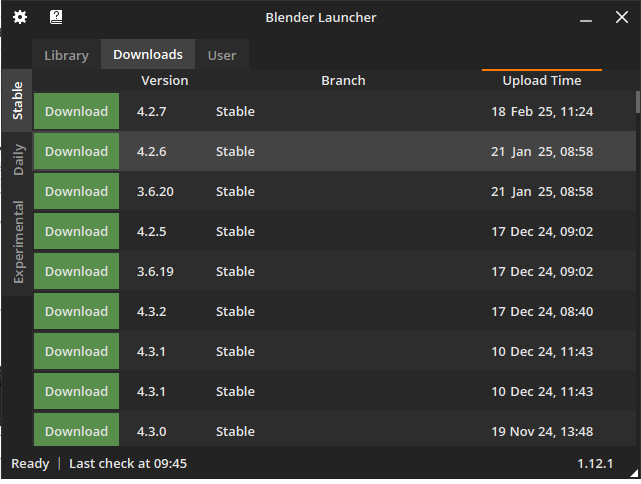
Task: Open the Daily builds side tab
Action: pyautogui.click(x=17, y=159)
